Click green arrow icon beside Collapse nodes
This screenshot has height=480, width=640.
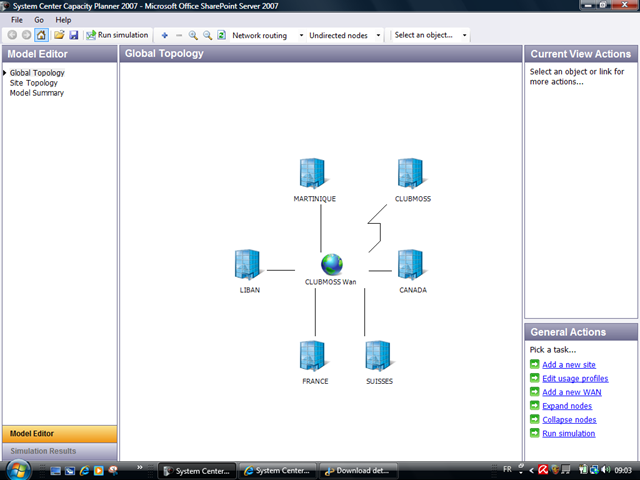click(535, 419)
